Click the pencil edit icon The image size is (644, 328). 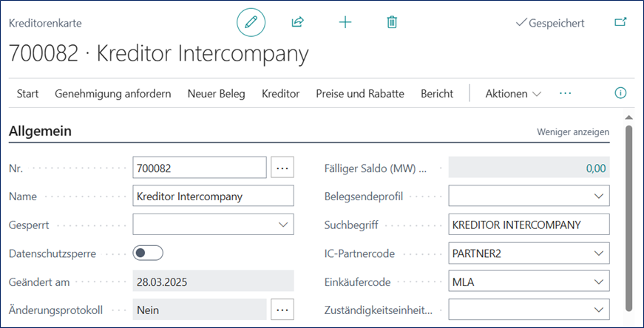pos(251,22)
